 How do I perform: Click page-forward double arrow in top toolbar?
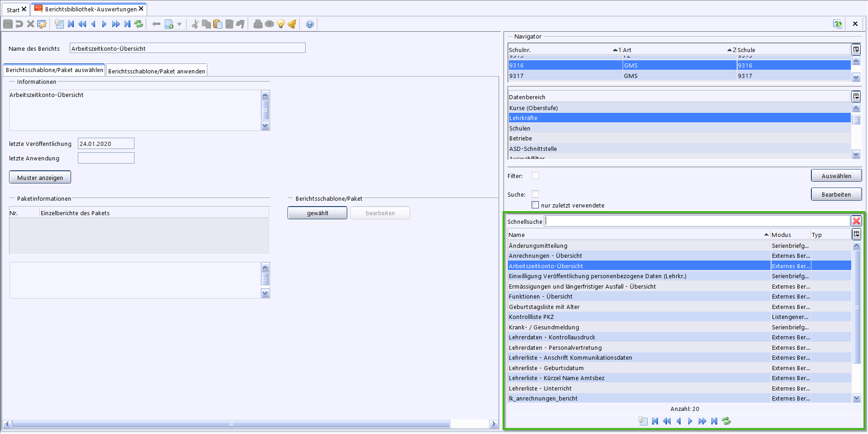click(x=116, y=24)
